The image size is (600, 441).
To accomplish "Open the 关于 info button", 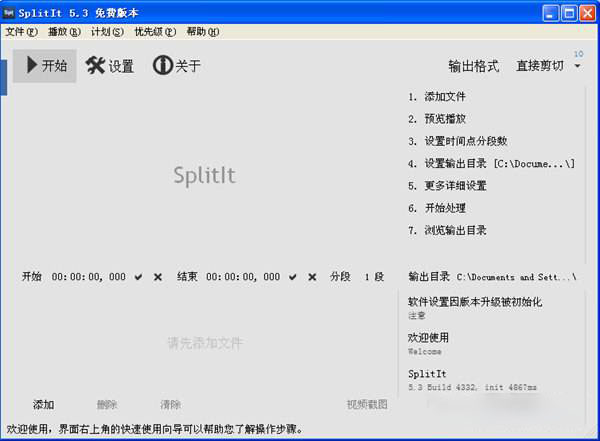I will (176, 65).
